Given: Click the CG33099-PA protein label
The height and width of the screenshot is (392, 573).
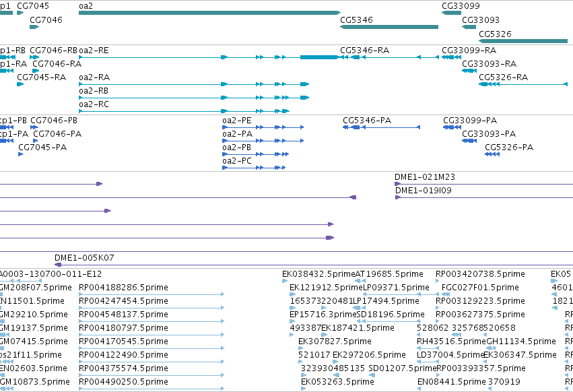Looking at the screenshot, I should [470, 121].
